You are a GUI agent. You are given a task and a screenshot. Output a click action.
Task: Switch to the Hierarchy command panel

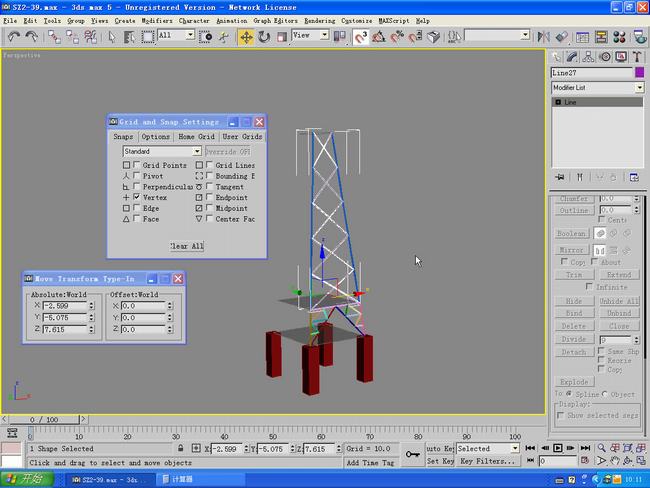click(588, 57)
